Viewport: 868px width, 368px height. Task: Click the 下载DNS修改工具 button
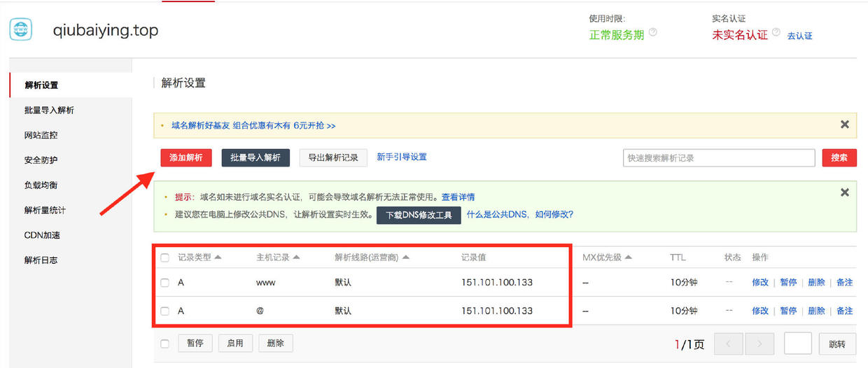pos(419,215)
